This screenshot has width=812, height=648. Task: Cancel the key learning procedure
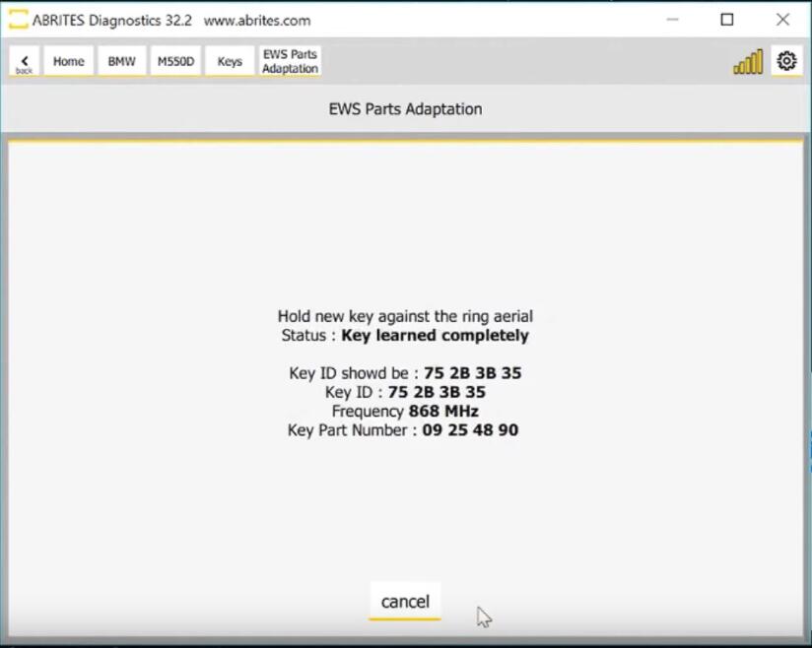[405, 602]
